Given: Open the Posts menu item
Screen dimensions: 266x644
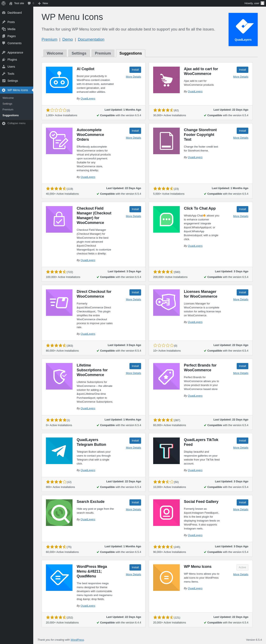Looking at the screenshot, I should 16,22.
